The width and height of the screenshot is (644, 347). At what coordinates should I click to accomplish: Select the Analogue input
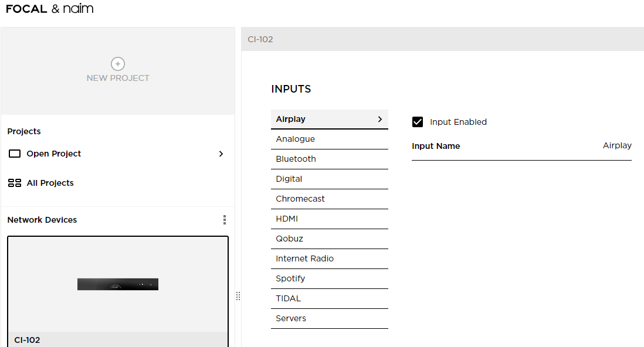[330, 140]
